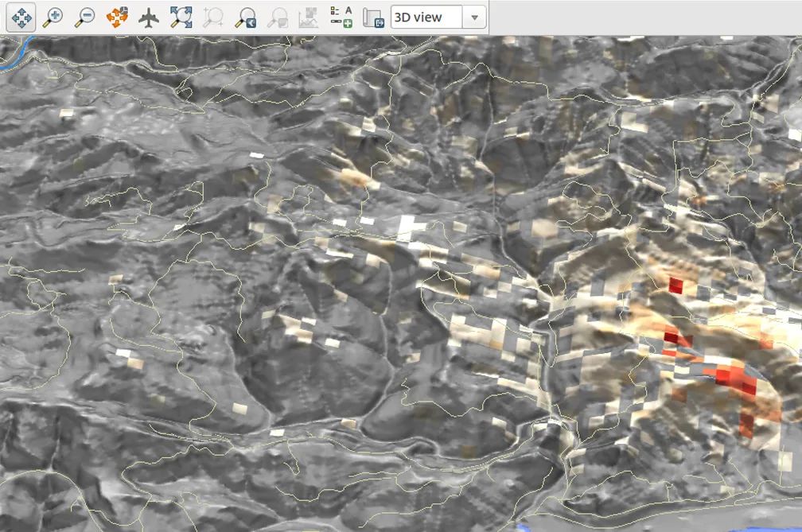Click the orange rotate 3D scene icon
The width and height of the screenshot is (802, 532).
coord(117,17)
